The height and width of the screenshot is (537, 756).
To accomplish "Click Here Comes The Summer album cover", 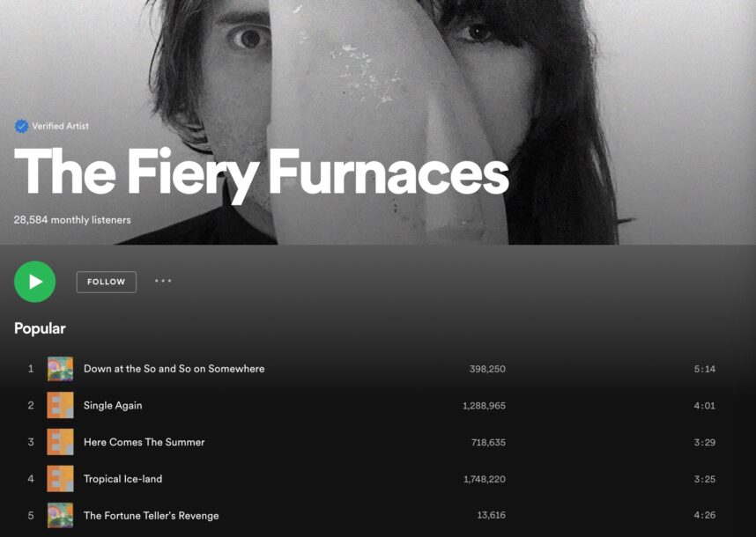I will [x=60, y=442].
